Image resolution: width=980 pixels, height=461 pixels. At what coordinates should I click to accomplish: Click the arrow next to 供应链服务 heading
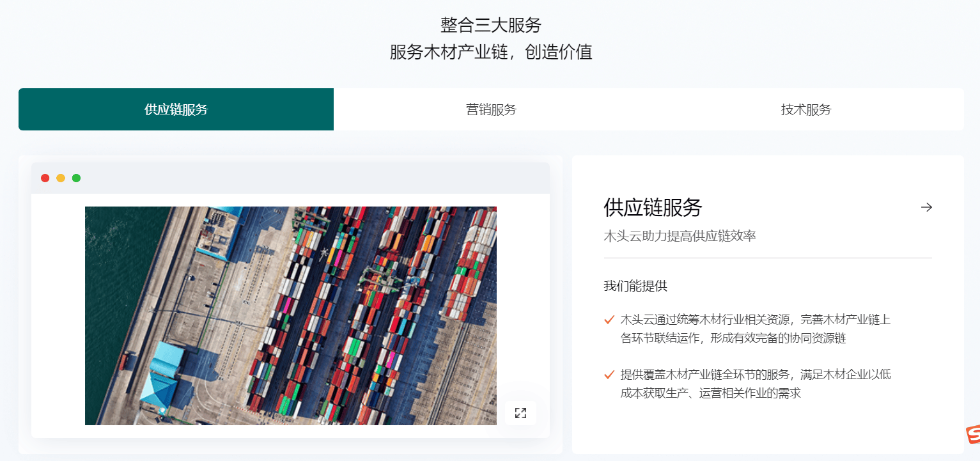tap(926, 207)
